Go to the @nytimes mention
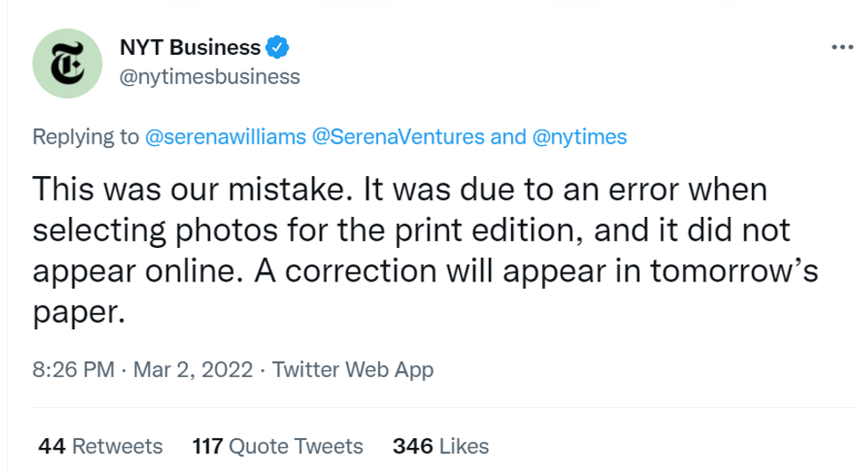Viewport: 868px width, 471px height. [580, 137]
